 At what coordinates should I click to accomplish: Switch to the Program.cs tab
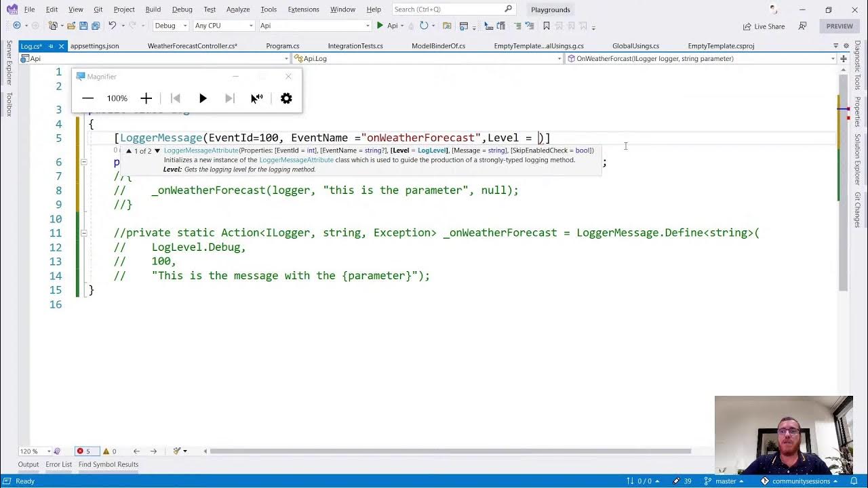point(283,46)
